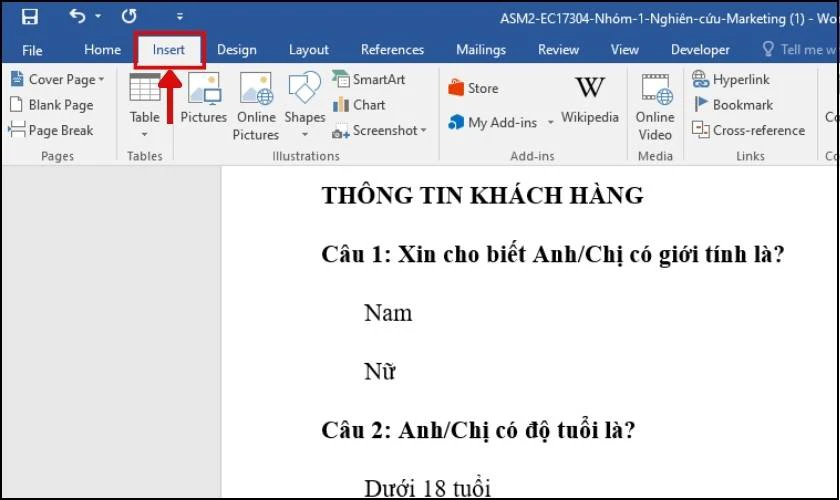Open the Undo history dropdown arrow
Viewport: 840px width, 500px height.
coord(98,17)
